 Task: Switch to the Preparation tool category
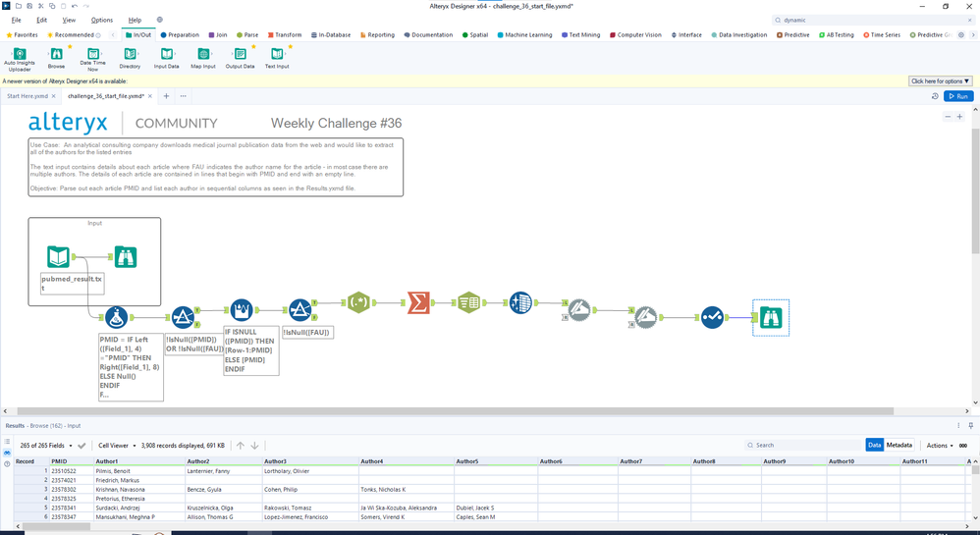180,35
